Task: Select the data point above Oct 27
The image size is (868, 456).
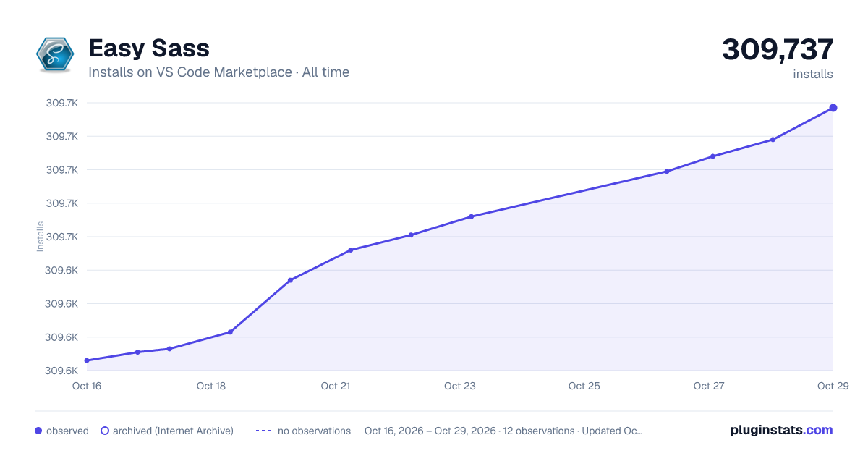Action: pos(712,156)
